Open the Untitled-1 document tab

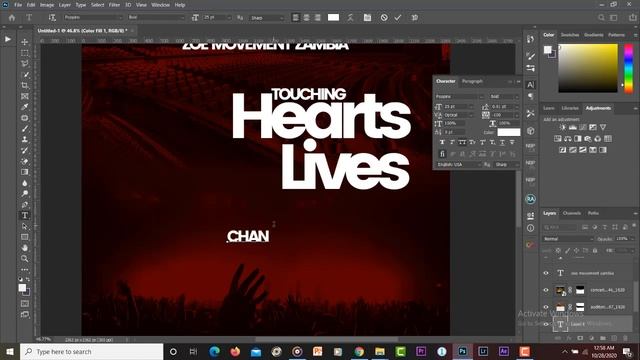[82, 31]
